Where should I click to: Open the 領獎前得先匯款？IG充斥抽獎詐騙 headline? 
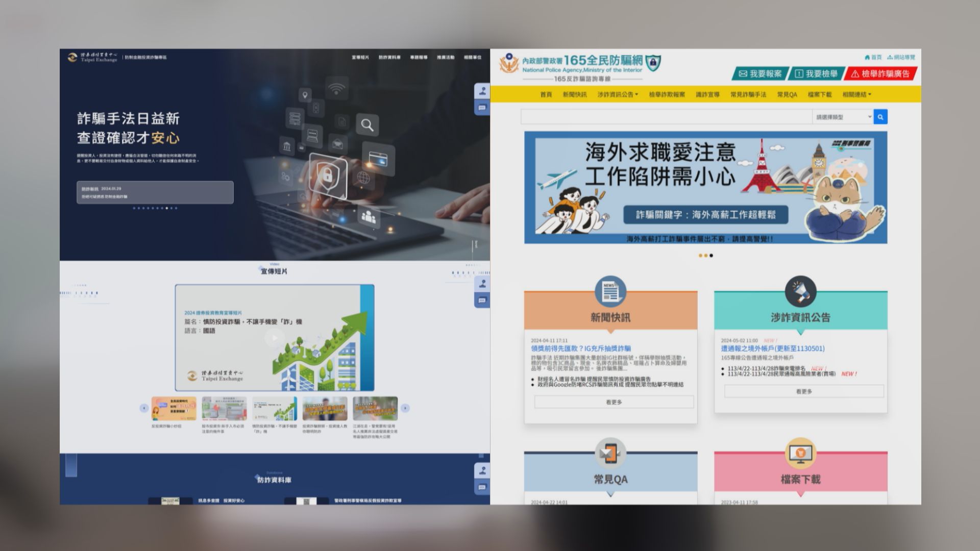pyautogui.click(x=581, y=348)
